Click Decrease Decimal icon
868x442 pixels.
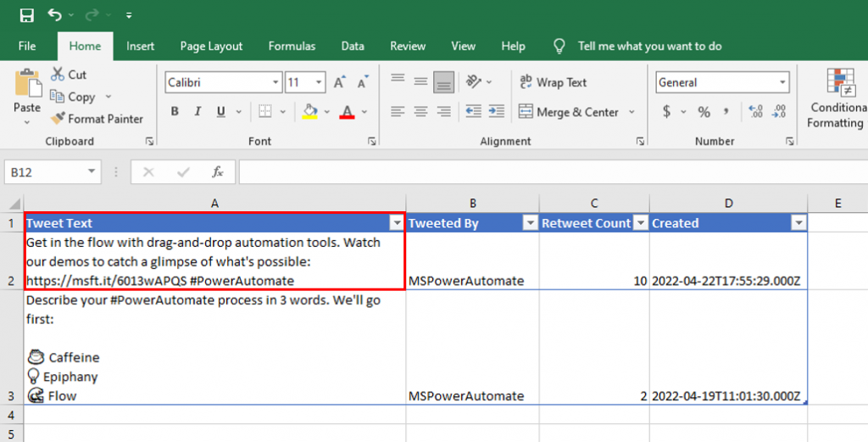[x=779, y=112]
